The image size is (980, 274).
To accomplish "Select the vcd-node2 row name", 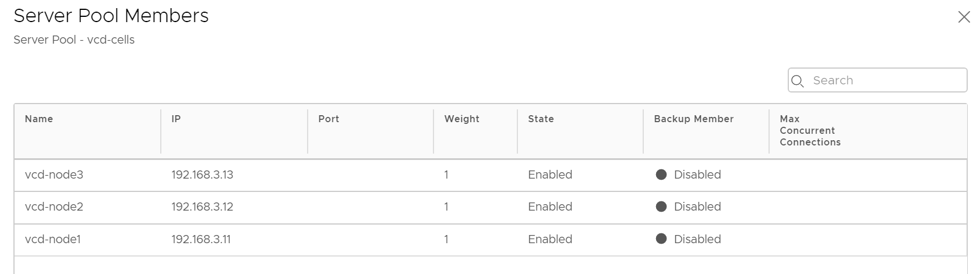I will tap(54, 207).
